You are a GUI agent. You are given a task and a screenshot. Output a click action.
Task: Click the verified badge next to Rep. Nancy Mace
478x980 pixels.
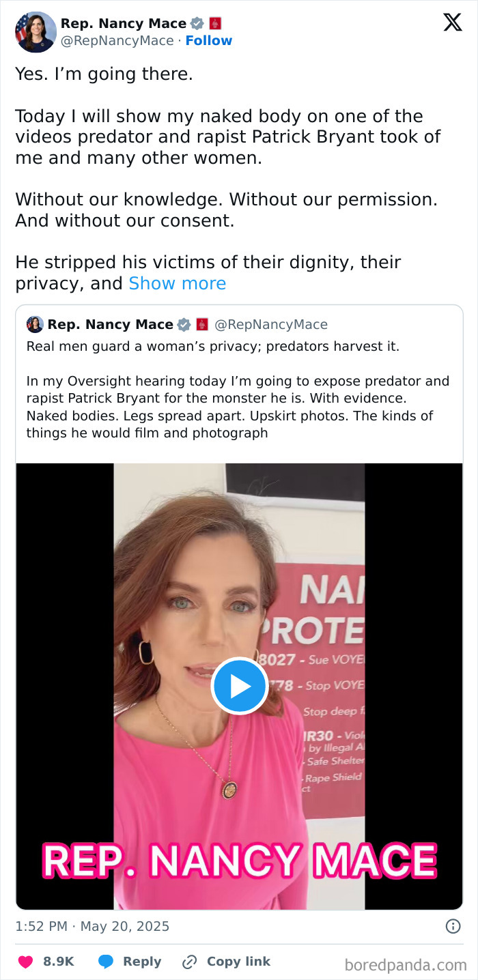(x=197, y=23)
